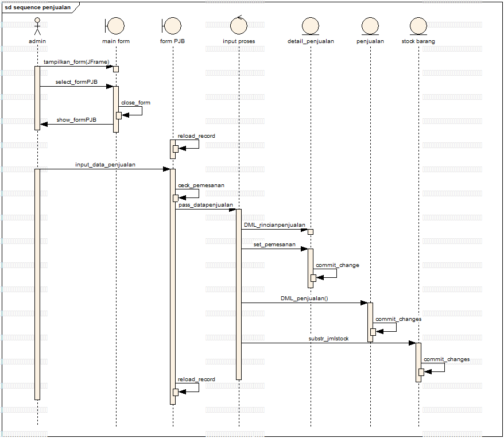The image size is (504, 438).
Task: Click the penjualan entity icon
Action: point(369,25)
